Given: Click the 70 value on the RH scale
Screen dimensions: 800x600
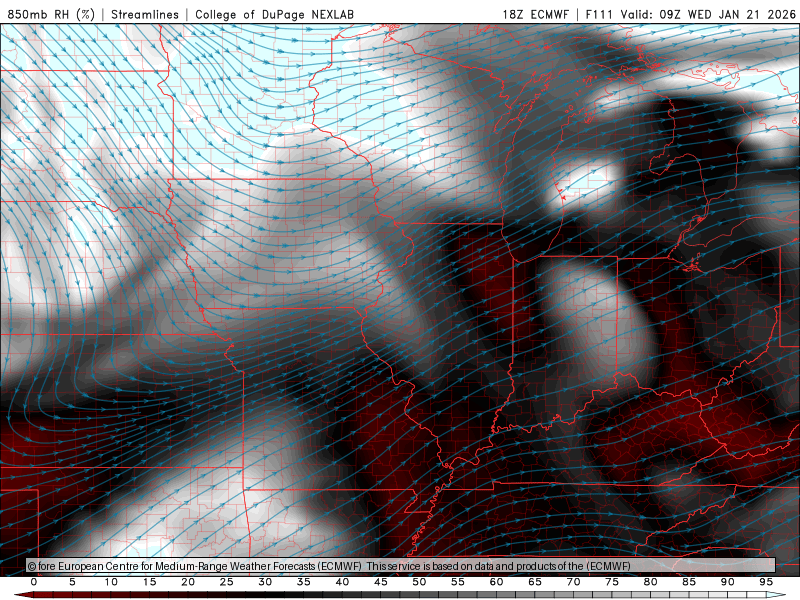Looking at the screenshot, I should (x=573, y=582).
